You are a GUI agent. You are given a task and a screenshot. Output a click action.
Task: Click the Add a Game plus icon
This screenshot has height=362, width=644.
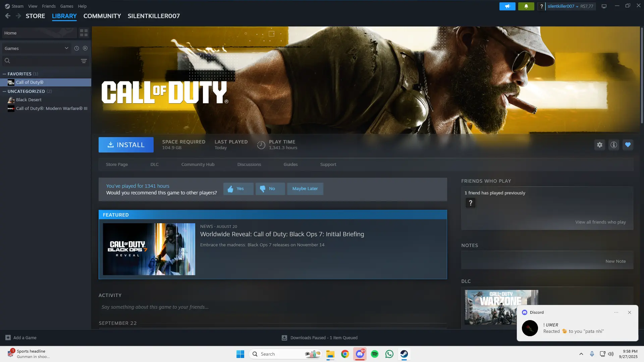click(8, 338)
